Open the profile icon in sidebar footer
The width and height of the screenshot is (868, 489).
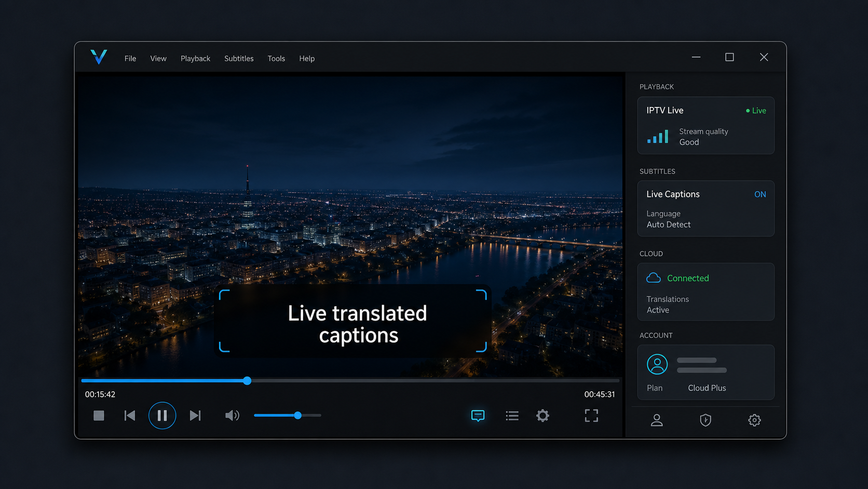tap(657, 420)
